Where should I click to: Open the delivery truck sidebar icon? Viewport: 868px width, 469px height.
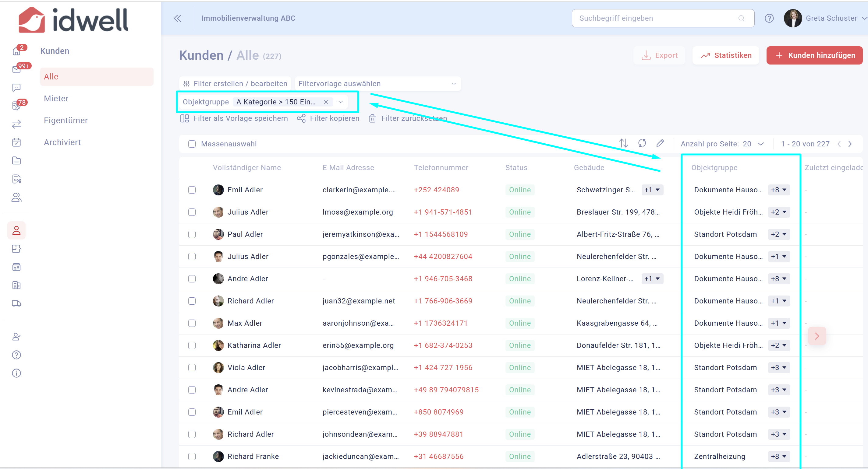pyautogui.click(x=16, y=304)
